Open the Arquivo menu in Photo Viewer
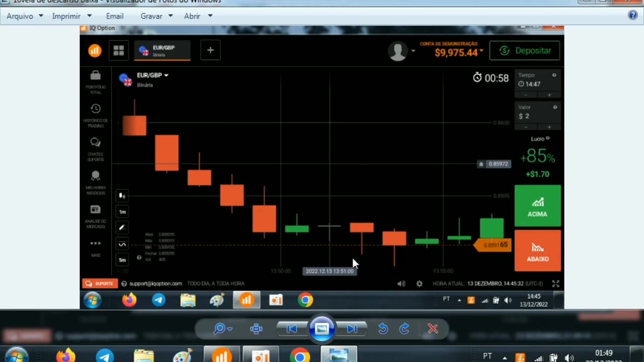Screen dimensions: 644x362 point(25,16)
